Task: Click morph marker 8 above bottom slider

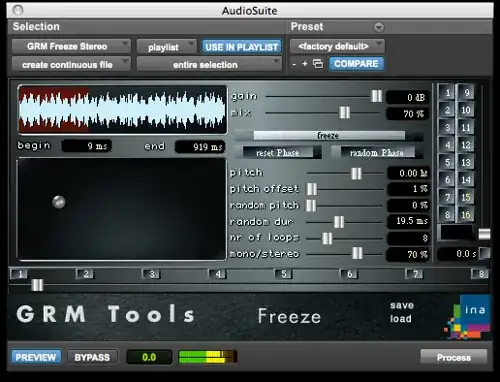Action: [480, 274]
